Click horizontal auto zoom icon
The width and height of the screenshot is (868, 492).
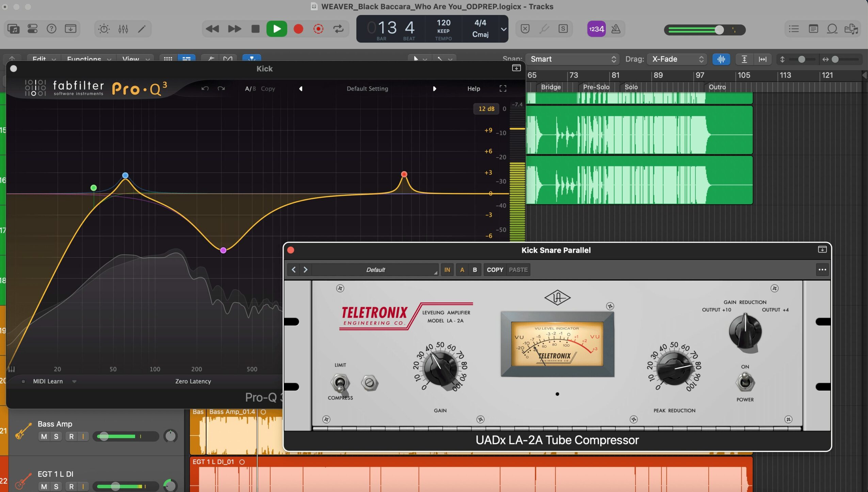(x=763, y=59)
